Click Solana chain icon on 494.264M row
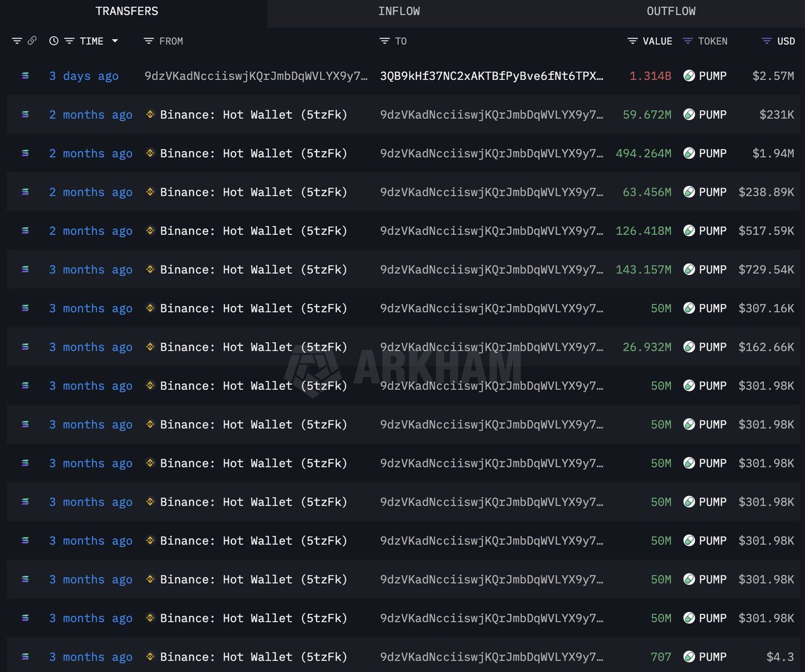Screen dimensions: 805x672 tap(25, 154)
